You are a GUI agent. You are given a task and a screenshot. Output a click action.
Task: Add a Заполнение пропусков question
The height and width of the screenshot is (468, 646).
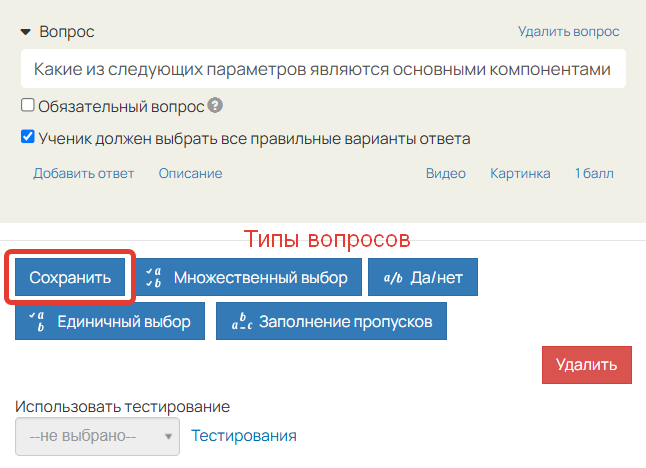pos(331,321)
